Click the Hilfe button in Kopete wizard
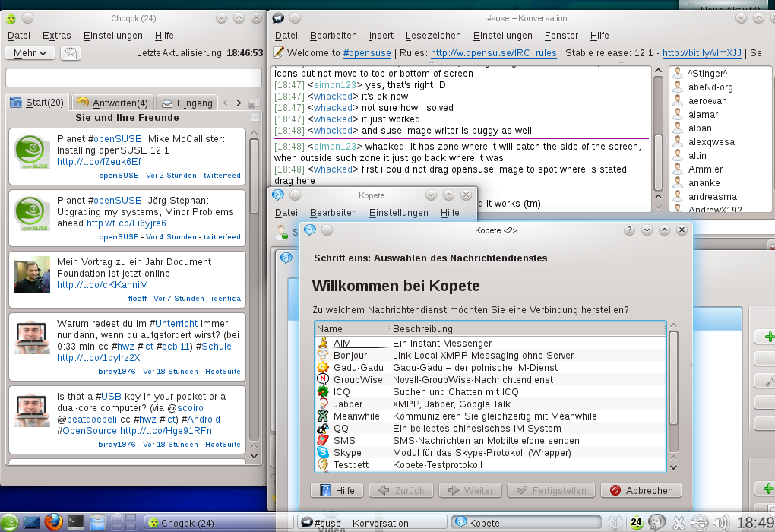This screenshot has height=532, width=775. click(337, 490)
